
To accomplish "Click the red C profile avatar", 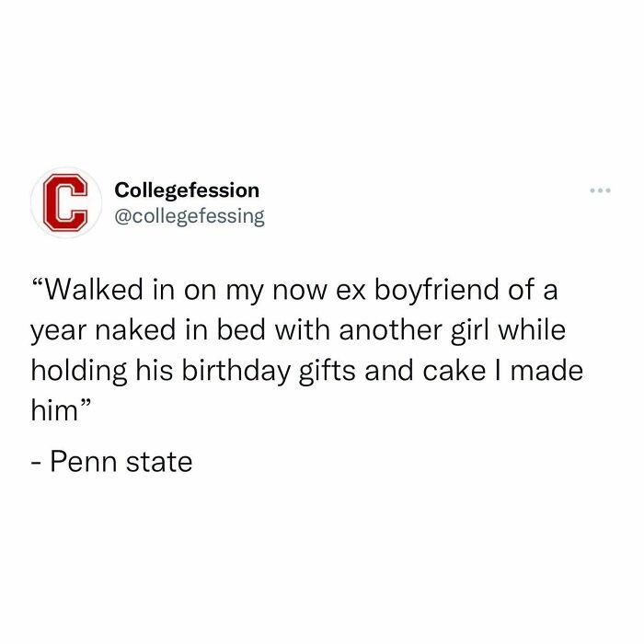I will point(62,203).
